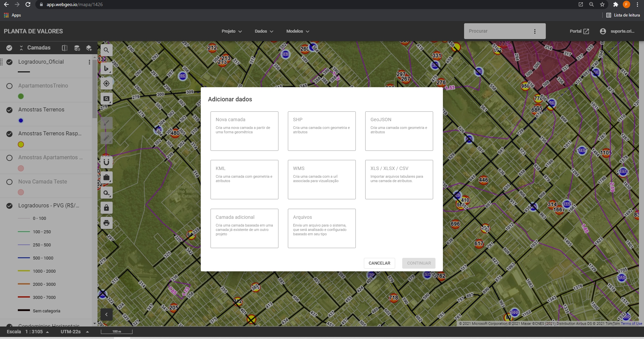Show the Nova Camada Teste layer

(x=9, y=182)
